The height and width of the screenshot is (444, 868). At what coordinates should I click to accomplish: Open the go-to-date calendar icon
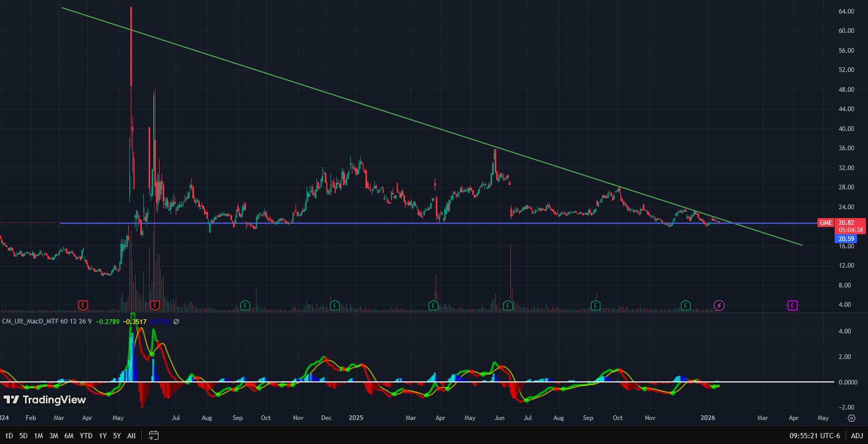click(153, 435)
